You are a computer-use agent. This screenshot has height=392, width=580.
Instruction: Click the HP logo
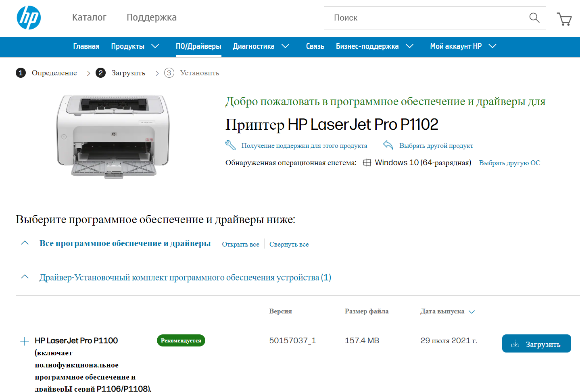pyautogui.click(x=29, y=18)
